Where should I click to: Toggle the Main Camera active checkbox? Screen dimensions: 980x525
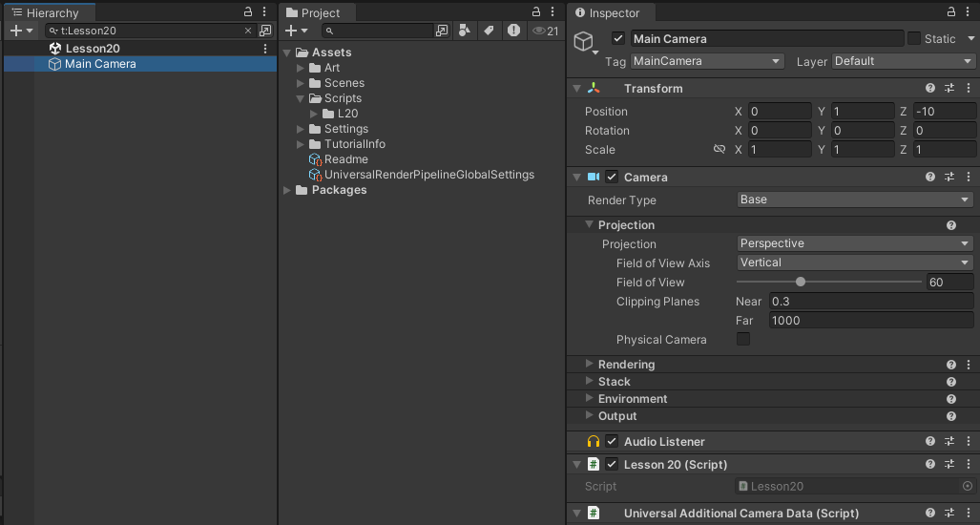point(618,39)
